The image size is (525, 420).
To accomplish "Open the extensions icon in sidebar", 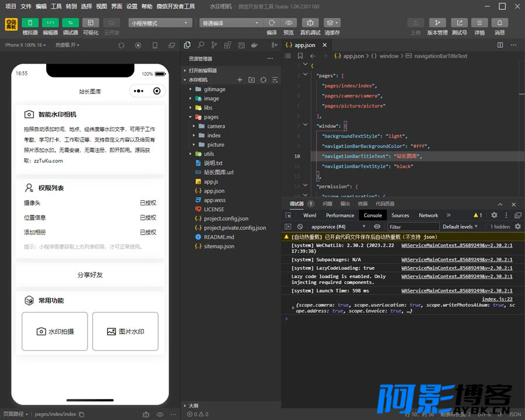I will [x=228, y=45].
